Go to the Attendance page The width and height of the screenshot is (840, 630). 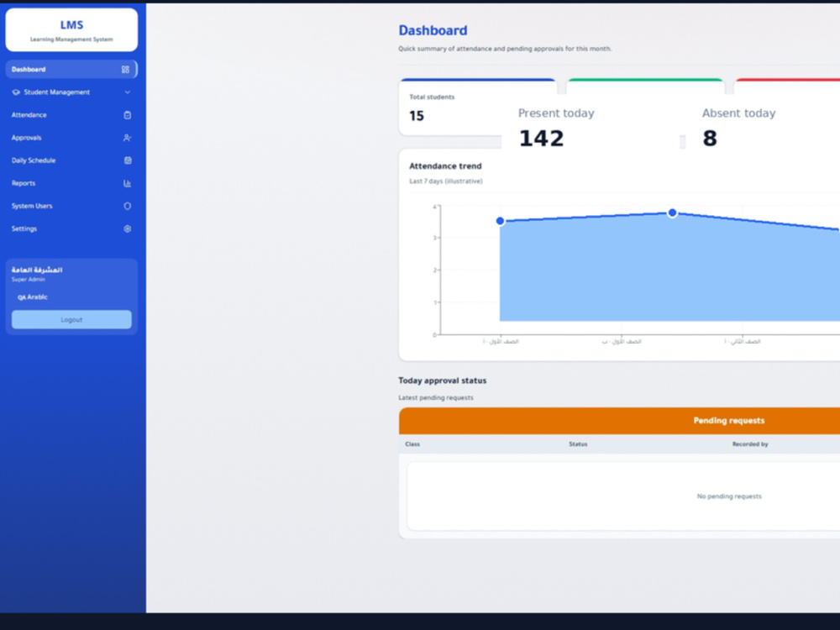tap(71, 114)
